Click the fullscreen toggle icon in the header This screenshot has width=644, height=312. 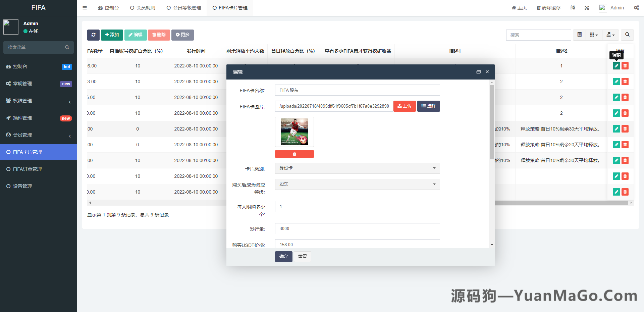pyautogui.click(x=586, y=8)
